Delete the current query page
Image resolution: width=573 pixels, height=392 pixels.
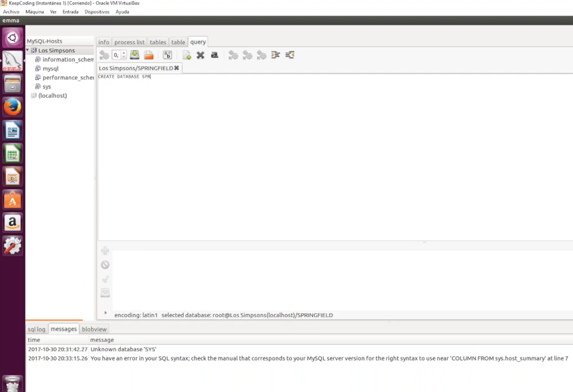[200, 55]
